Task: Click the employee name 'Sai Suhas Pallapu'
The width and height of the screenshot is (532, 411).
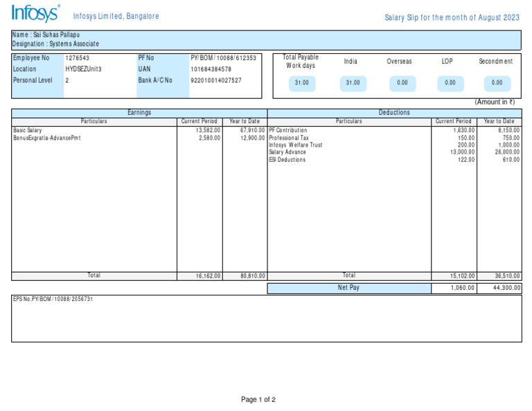Action: point(56,35)
